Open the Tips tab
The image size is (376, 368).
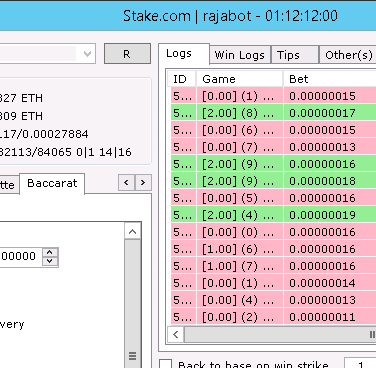coord(294,55)
